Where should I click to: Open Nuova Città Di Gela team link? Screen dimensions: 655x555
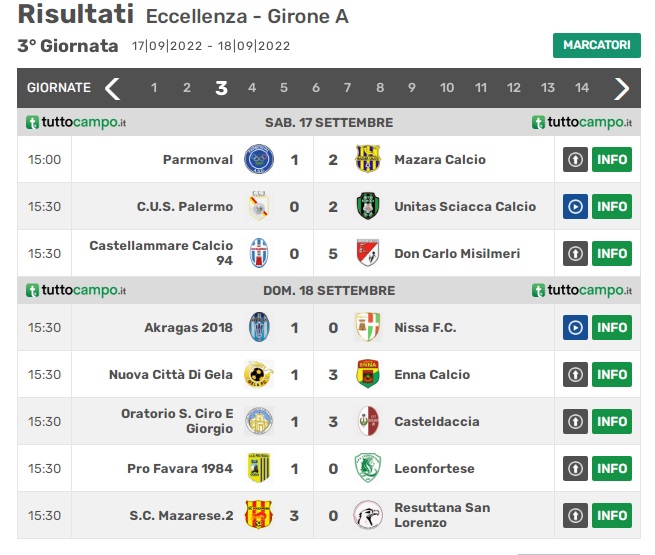[x=170, y=375]
